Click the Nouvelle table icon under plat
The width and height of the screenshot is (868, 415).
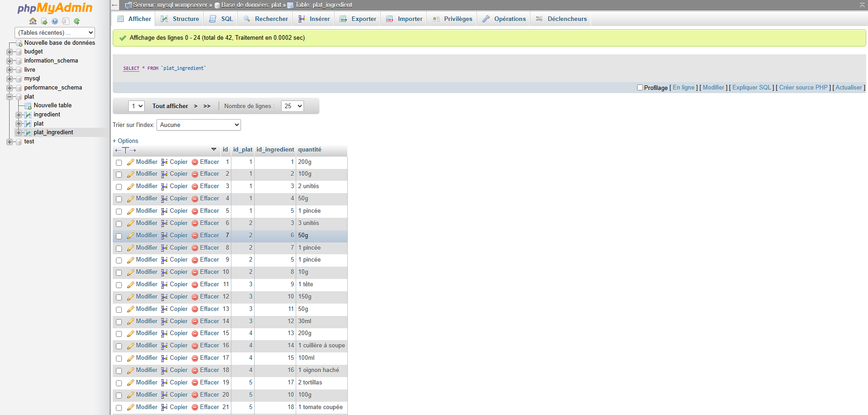click(x=28, y=105)
